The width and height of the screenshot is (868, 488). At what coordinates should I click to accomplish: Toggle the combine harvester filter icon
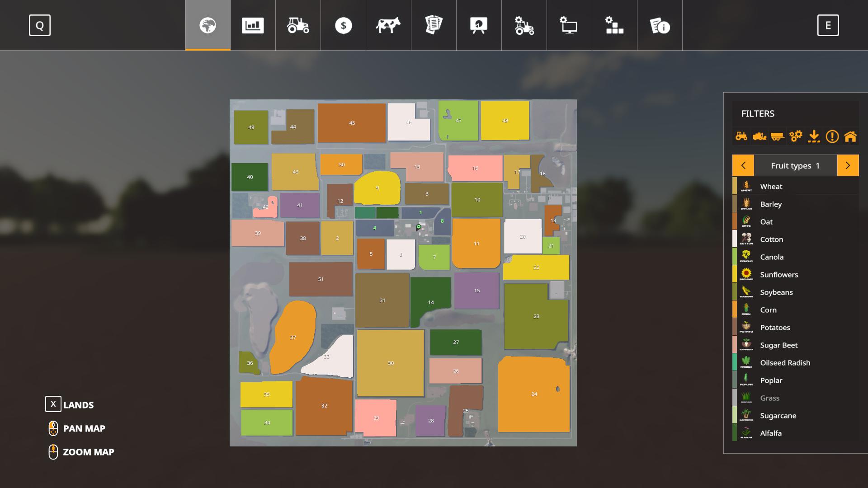[759, 136]
